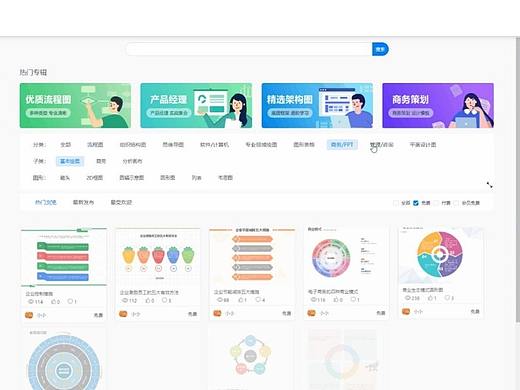
Task: Click like thumb icon on orange arrows card
Action: [x=241, y=300]
